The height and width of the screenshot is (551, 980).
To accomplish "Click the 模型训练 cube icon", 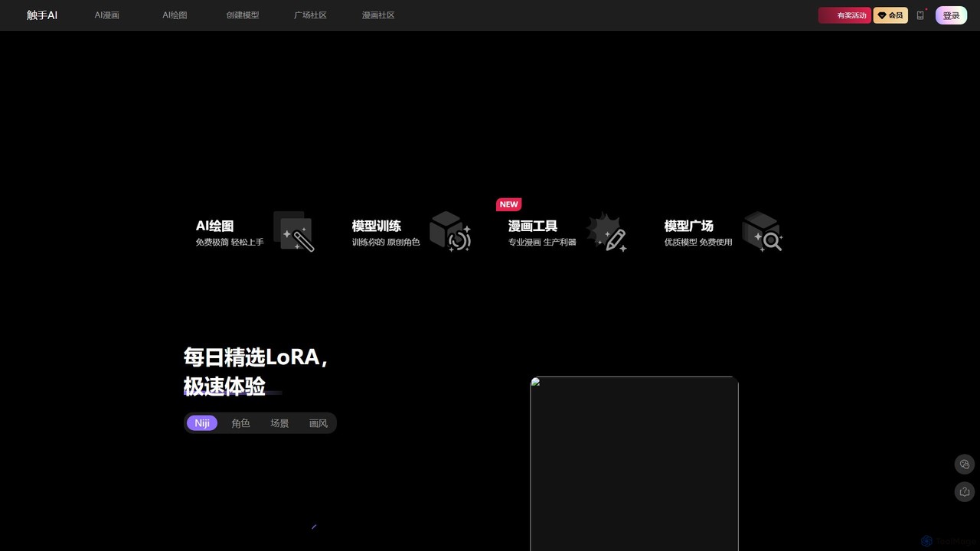I will tap(450, 231).
